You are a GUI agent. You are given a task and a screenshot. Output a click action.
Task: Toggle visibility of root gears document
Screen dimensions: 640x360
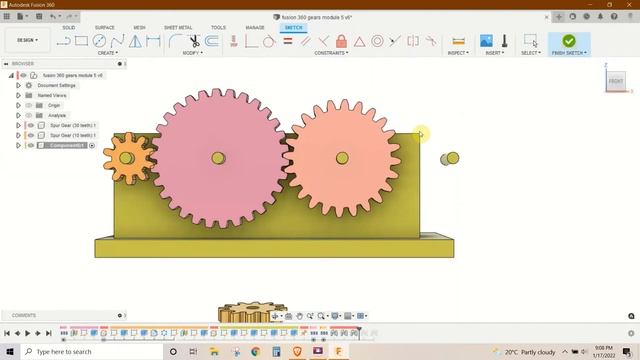24,76
